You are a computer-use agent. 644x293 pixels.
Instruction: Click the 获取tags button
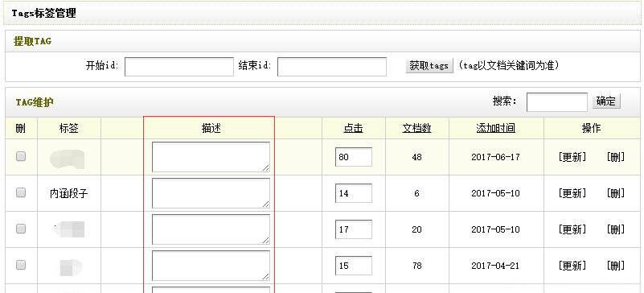pyautogui.click(x=429, y=66)
